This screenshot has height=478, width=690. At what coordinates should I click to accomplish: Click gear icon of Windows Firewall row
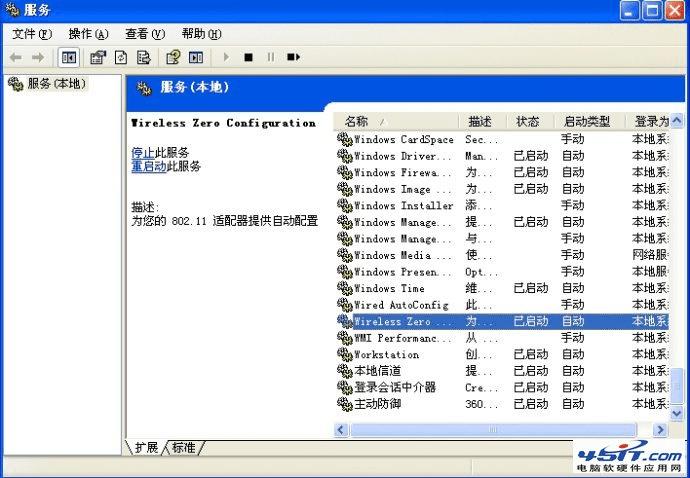(345, 173)
